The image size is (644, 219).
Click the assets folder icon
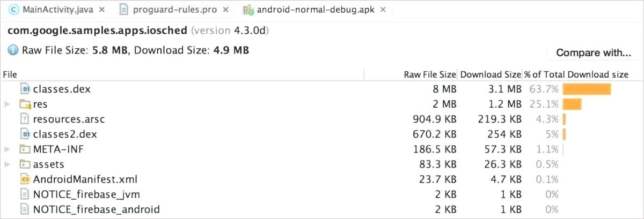coord(25,164)
